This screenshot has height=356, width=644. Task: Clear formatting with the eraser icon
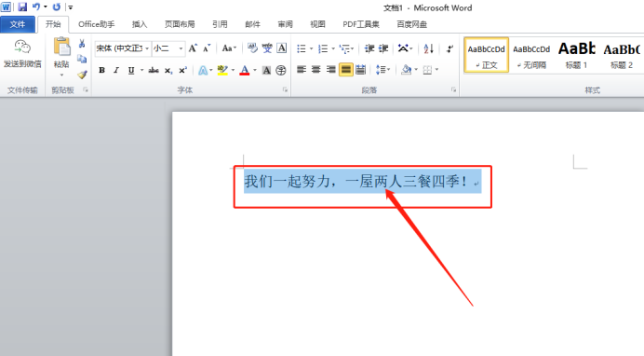pos(252,48)
